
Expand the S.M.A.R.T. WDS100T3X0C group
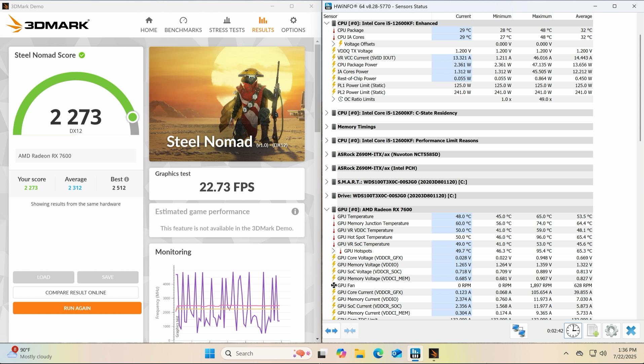coord(327,182)
